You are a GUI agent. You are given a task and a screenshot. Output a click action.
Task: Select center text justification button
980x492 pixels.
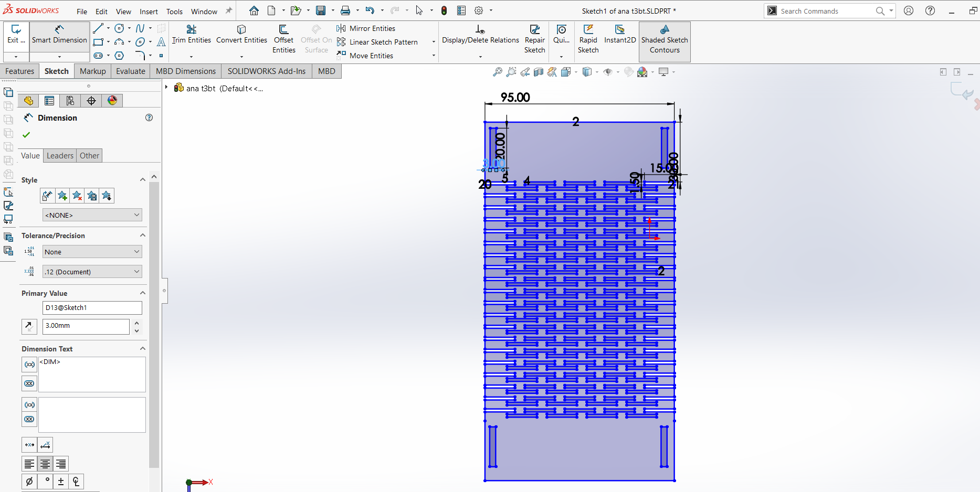tap(45, 464)
